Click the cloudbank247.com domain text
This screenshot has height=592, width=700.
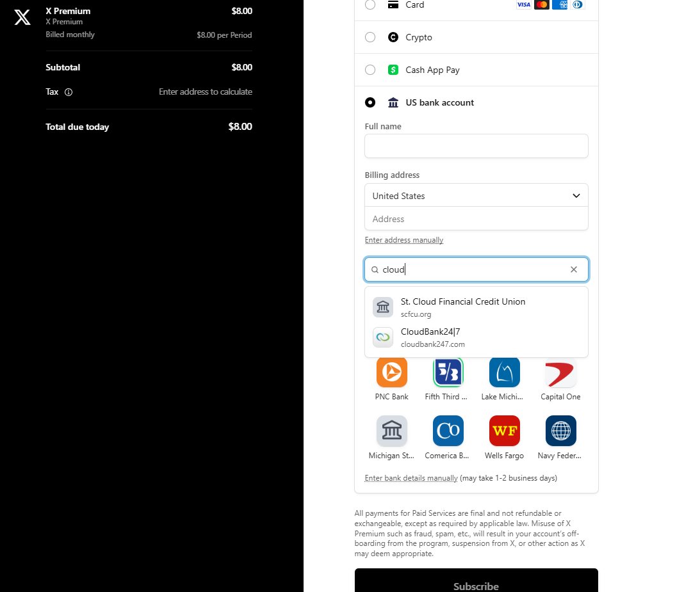pyautogui.click(x=432, y=344)
